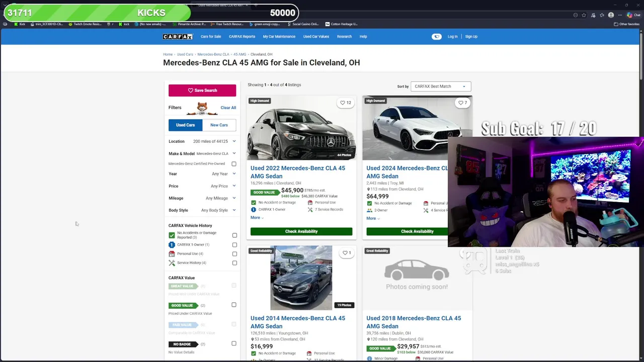Switch to the New Cars tab
This screenshot has width=644, height=362.
(219, 125)
